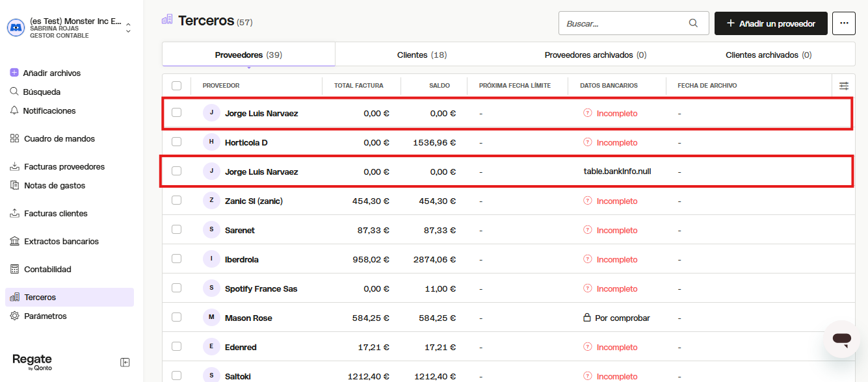Image resolution: width=868 pixels, height=382 pixels.
Task: Click Incompleto status on Iberdrola row
Action: coord(611,259)
